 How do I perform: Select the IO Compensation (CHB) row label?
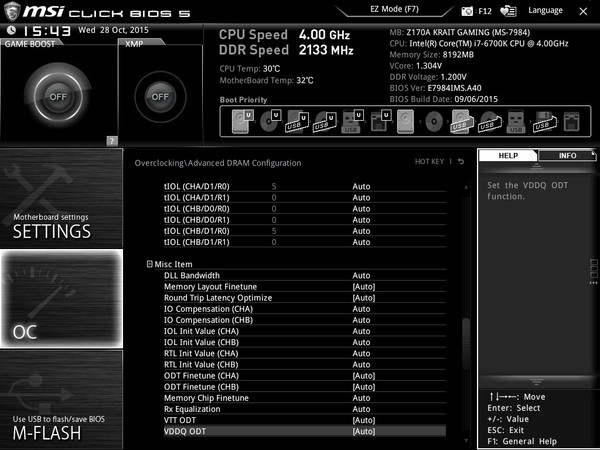click(x=209, y=320)
